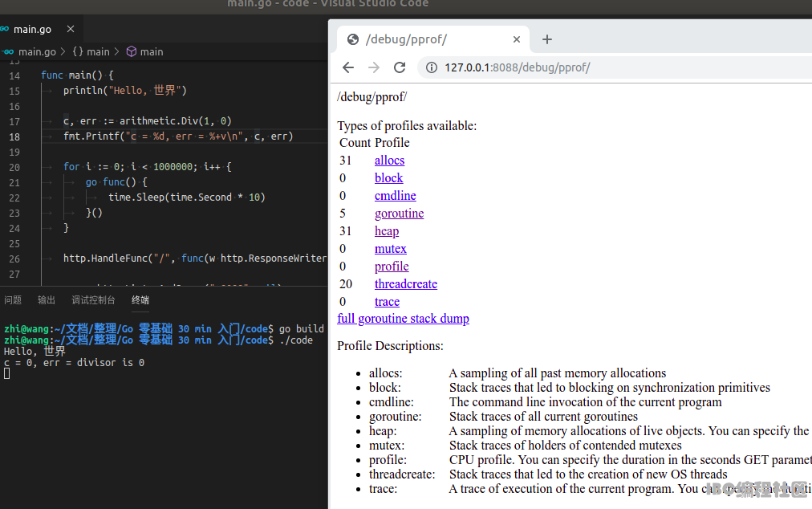Click line number 18 in the editor gutter

(x=14, y=136)
